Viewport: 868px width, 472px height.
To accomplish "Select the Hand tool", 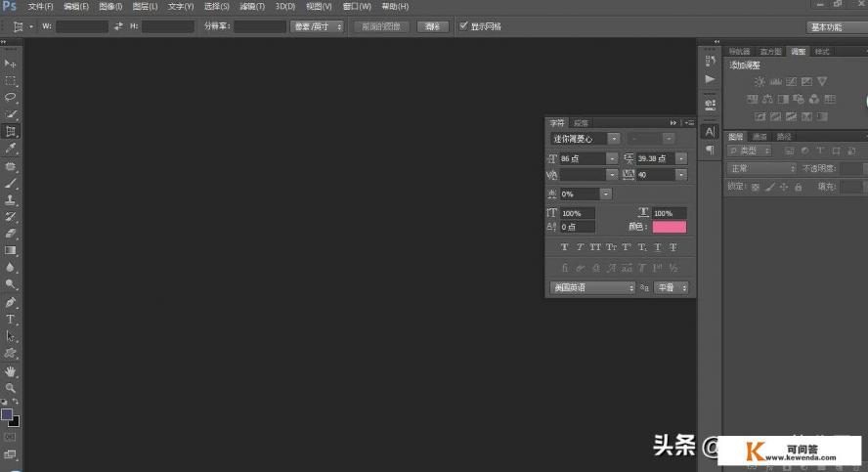I will click(10, 370).
